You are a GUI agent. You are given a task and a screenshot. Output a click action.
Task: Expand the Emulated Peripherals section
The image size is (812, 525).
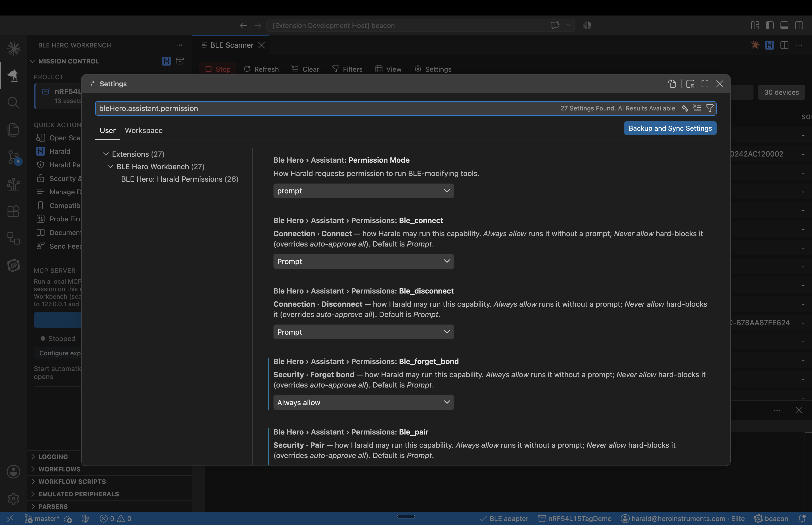33,494
